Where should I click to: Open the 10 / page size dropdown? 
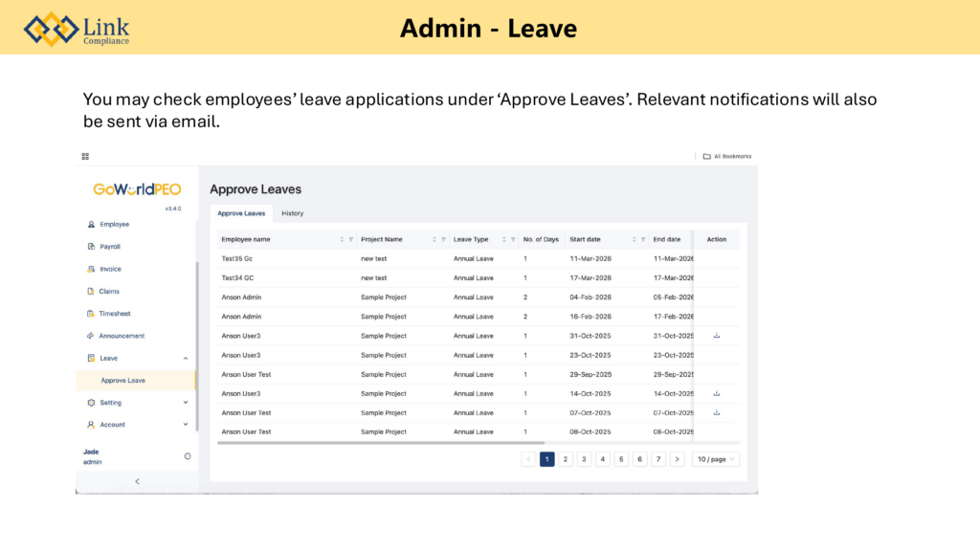pyautogui.click(x=716, y=459)
